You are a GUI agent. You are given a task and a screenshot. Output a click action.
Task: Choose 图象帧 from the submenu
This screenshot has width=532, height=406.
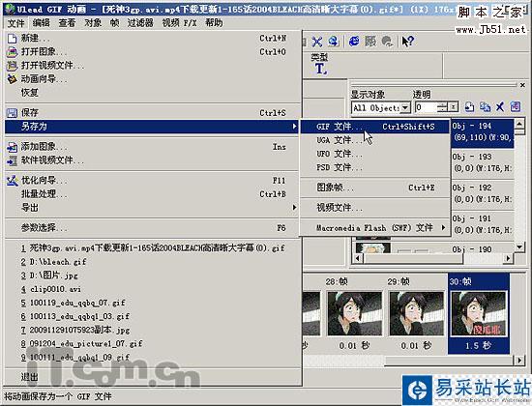click(375, 188)
